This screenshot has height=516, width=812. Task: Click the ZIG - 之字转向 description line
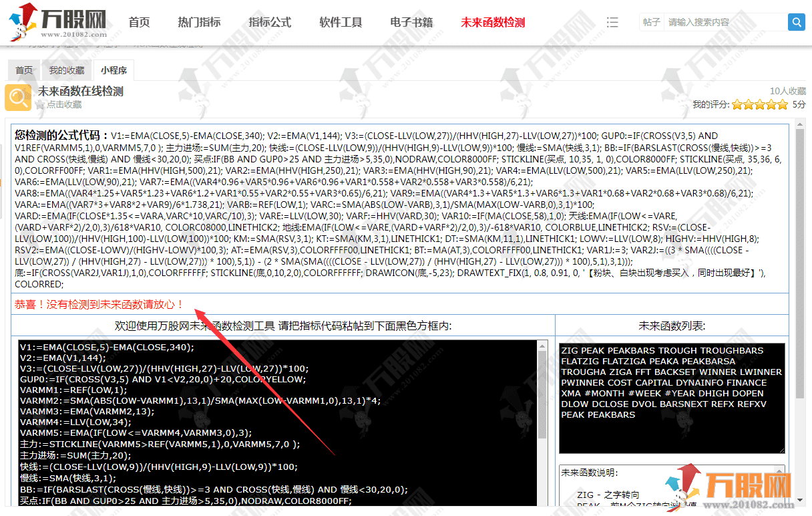[x=608, y=495]
